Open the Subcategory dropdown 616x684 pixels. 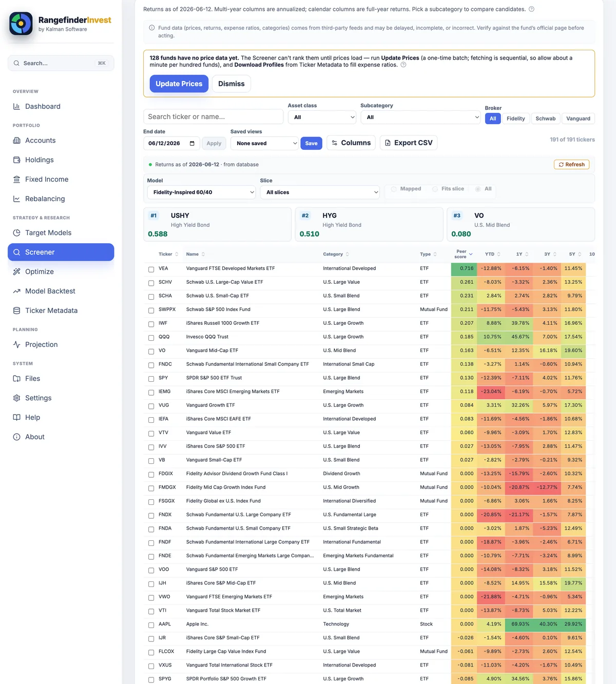click(x=420, y=118)
